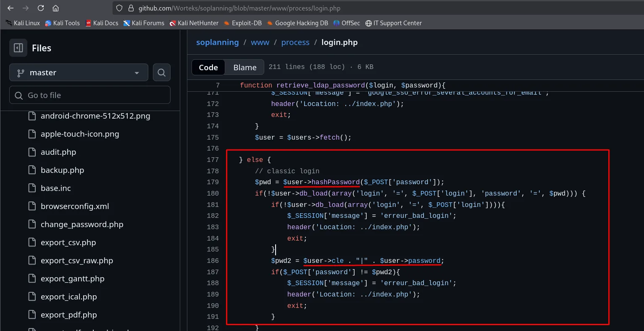Click the shield tracking protection icon
Image resolution: width=644 pixels, height=331 pixels.
119,8
